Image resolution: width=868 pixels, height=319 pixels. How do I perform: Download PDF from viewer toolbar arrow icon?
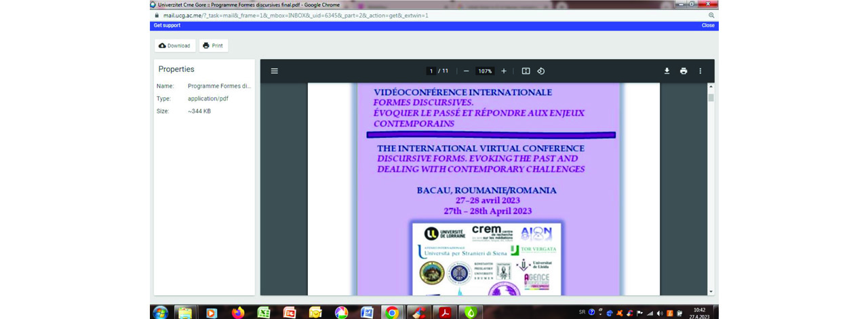coord(667,71)
